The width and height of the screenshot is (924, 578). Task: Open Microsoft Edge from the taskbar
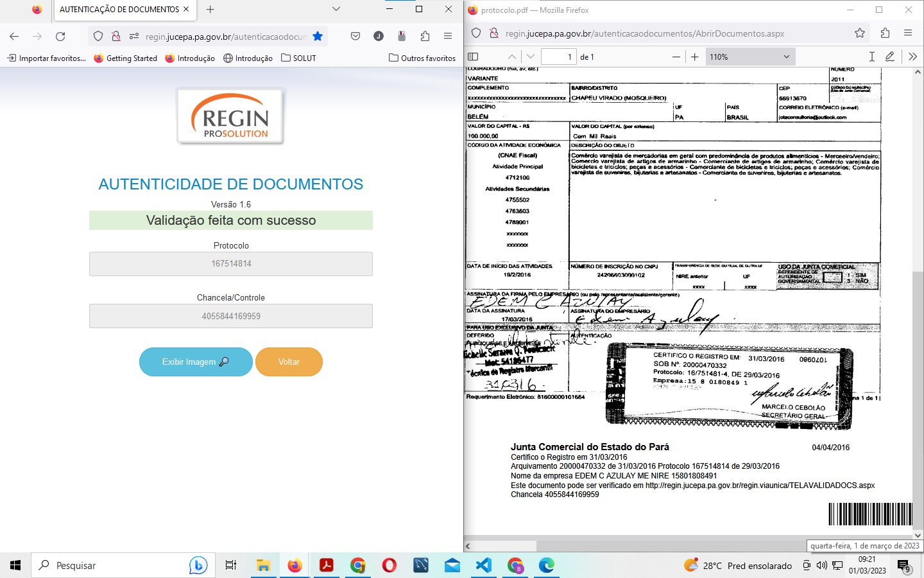547,565
